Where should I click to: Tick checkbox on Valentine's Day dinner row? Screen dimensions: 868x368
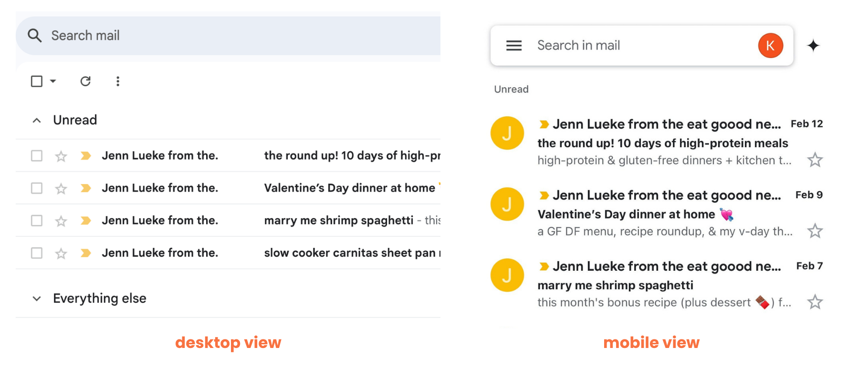pos(37,188)
